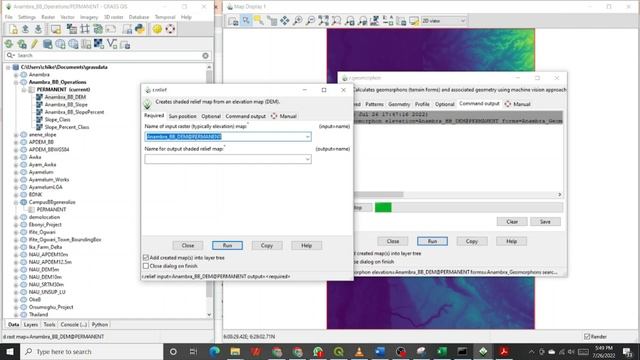640x360 pixels.
Task: Render map in Map Display toolbar
Action: pyautogui.click(x=233, y=21)
